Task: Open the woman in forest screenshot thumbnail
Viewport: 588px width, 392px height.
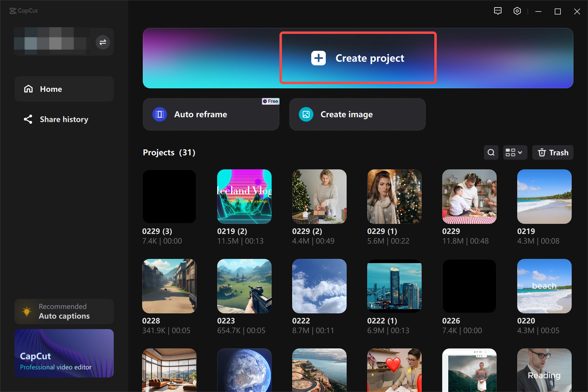Action: click(469, 370)
